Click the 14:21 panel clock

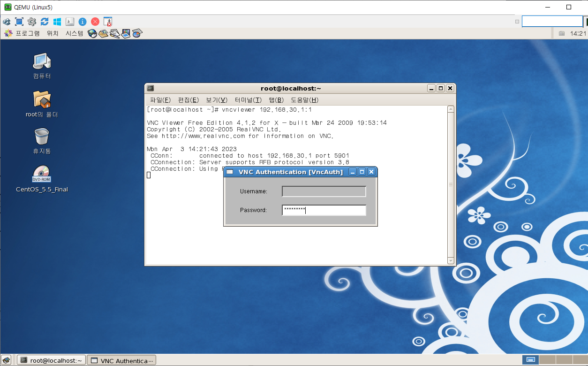coord(578,33)
